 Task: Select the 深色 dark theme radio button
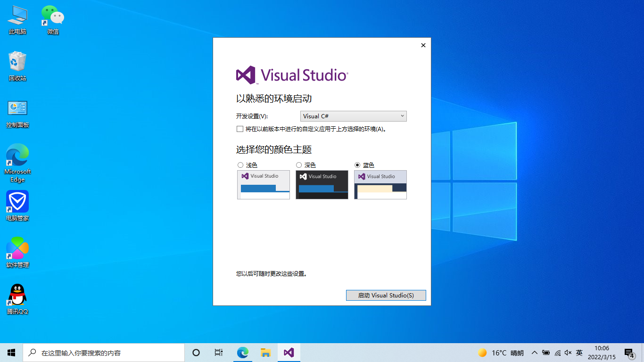(x=299, y=165)
